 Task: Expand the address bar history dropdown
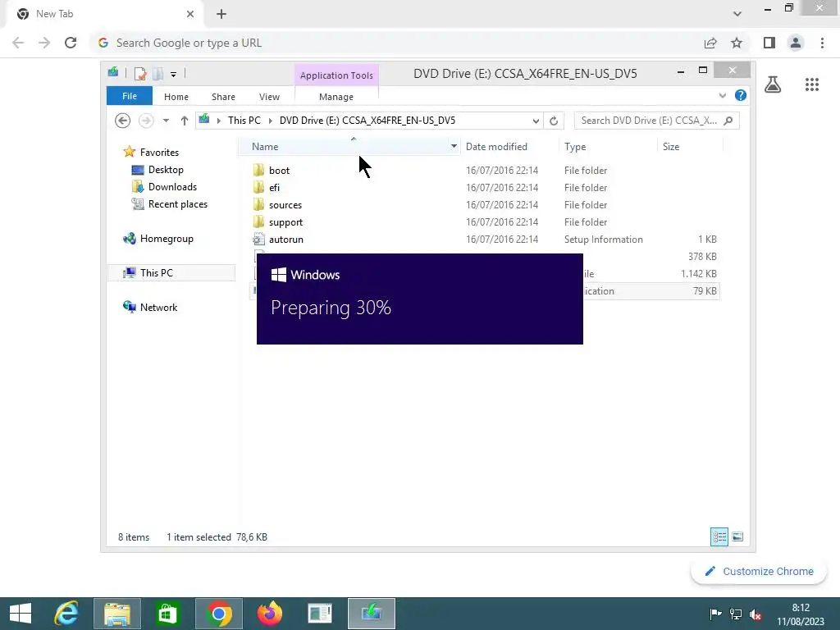point(536,121)
